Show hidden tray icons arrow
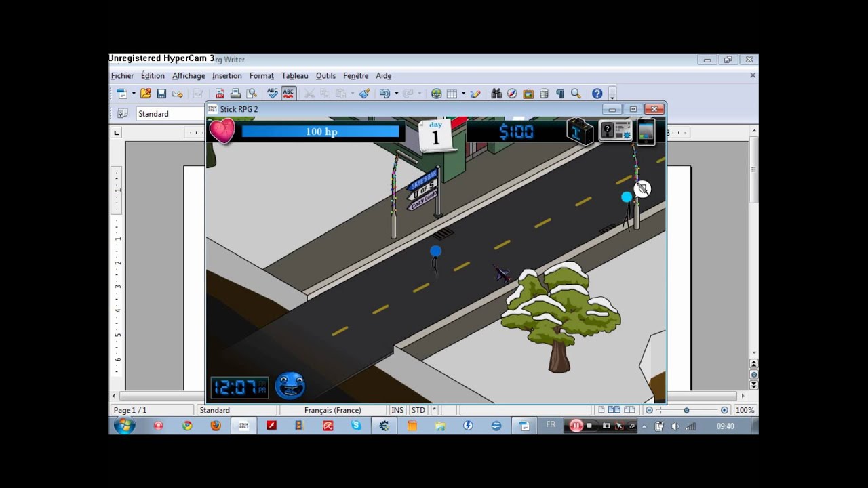The height and width of the screenshot is (488, 868). click(x=644, y=426)
